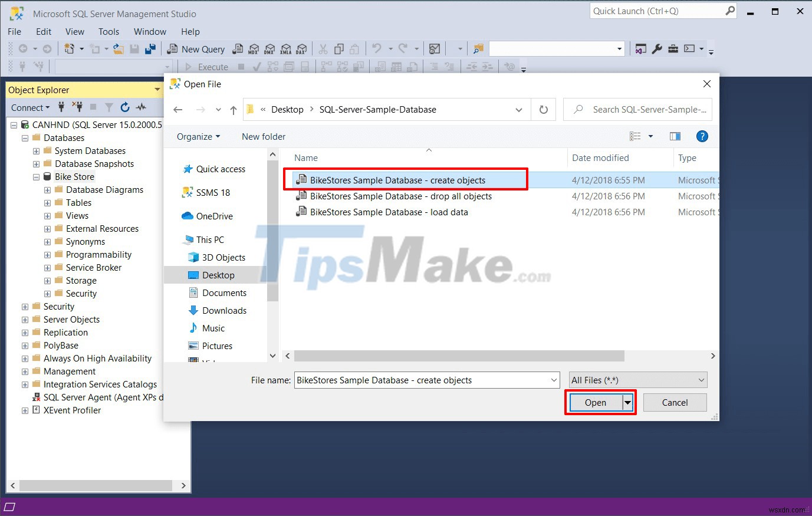Open the Tools menu

pyautogui.click(x=109, y=31)
